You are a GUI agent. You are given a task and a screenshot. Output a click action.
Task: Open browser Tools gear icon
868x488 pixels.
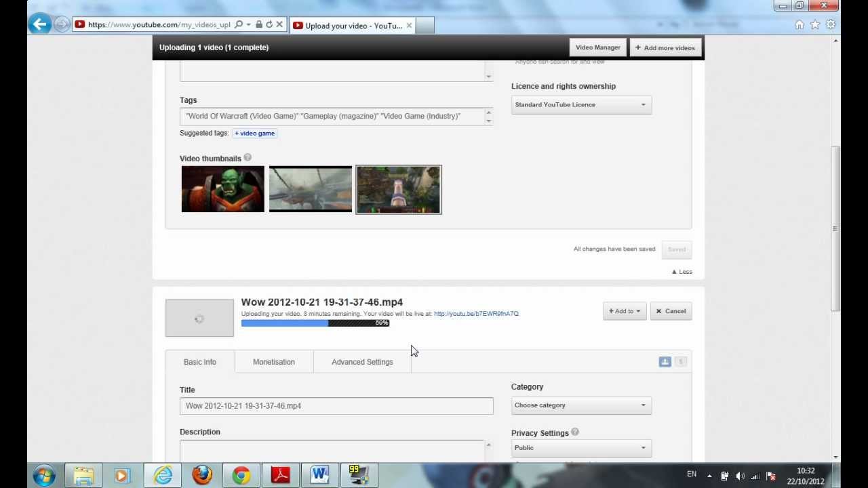(x=831, y=25)
